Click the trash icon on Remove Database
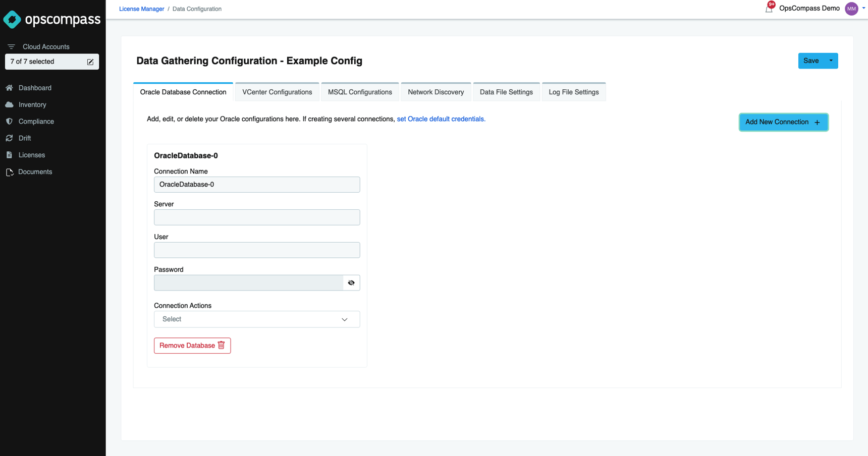 pyautogui.click(x=221, y=345)
